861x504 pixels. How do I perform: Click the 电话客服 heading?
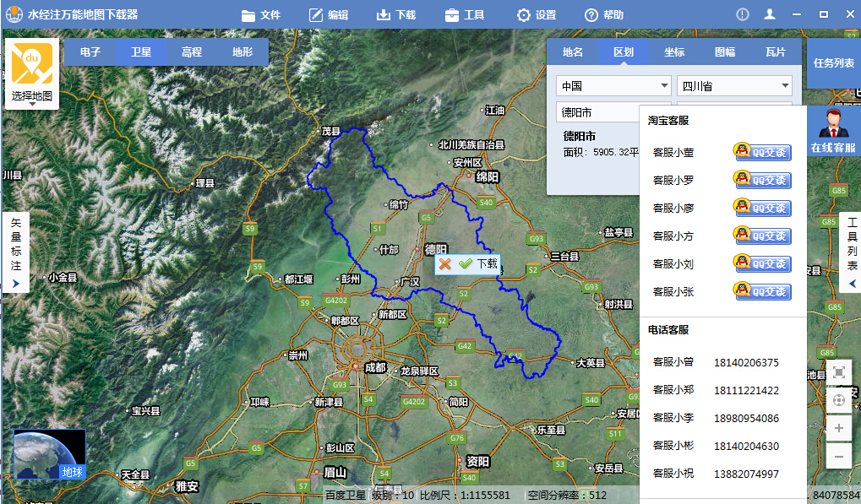668,330
